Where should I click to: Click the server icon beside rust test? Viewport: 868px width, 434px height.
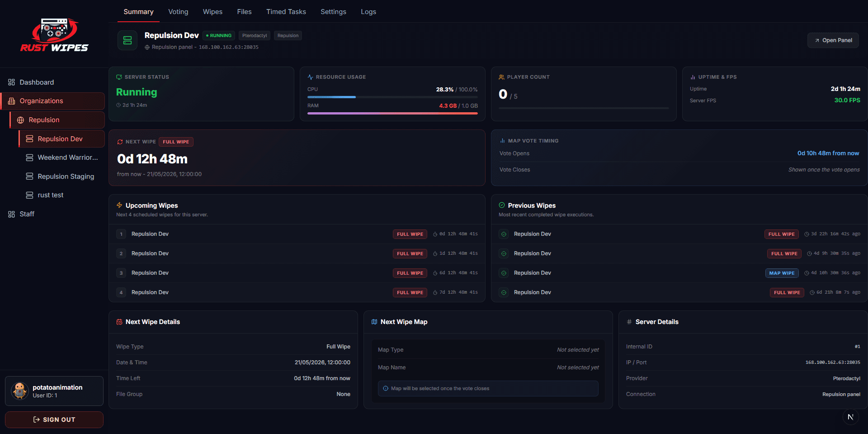pyautogui.click(x=29, y=195)
